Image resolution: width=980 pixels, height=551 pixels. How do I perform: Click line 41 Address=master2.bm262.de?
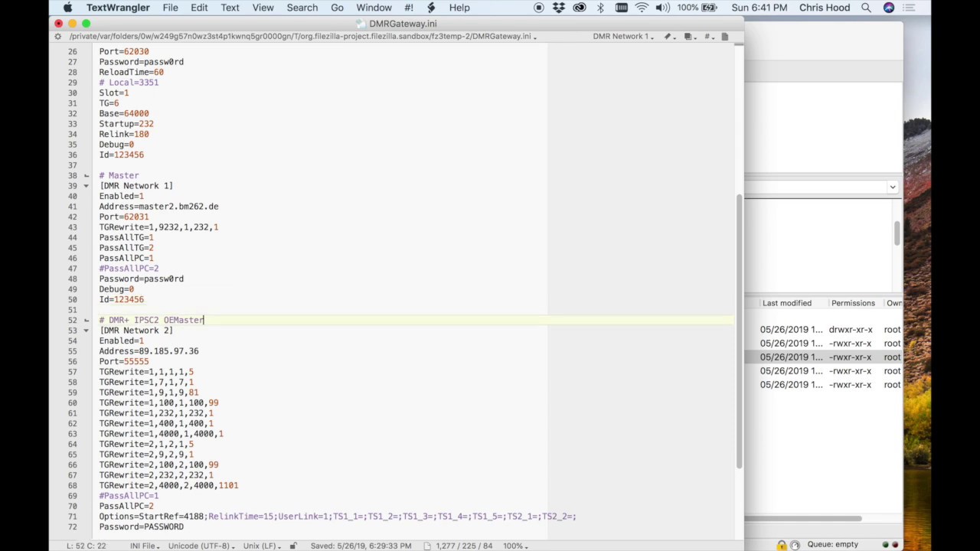158,207
